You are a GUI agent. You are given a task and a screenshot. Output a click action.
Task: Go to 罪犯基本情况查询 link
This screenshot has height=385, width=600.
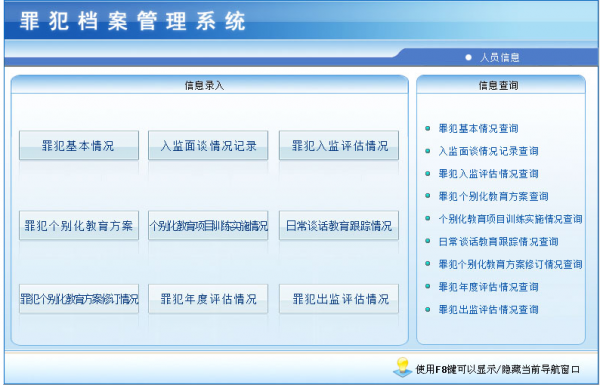478,129
